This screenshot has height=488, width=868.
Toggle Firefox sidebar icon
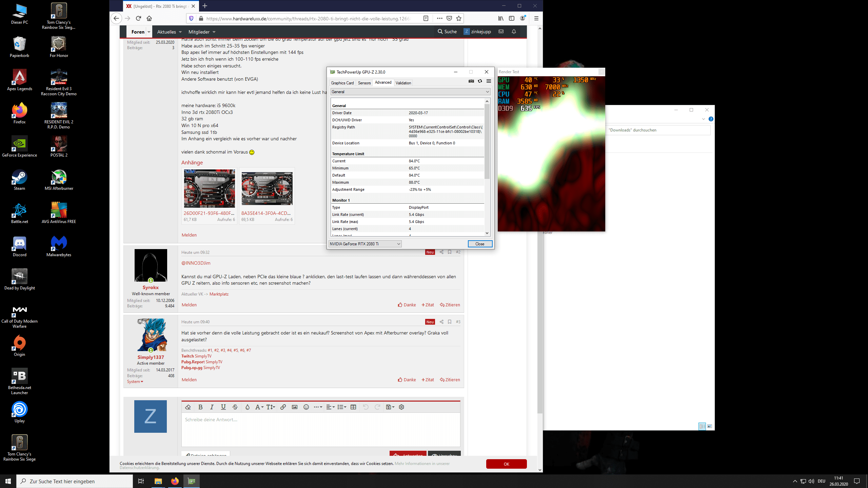coord(512,18)
